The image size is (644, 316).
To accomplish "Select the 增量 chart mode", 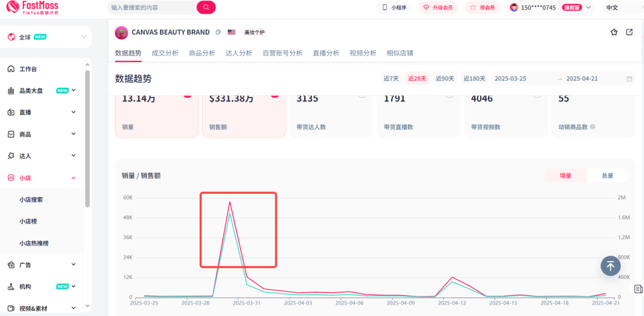I will coord(565,175).
